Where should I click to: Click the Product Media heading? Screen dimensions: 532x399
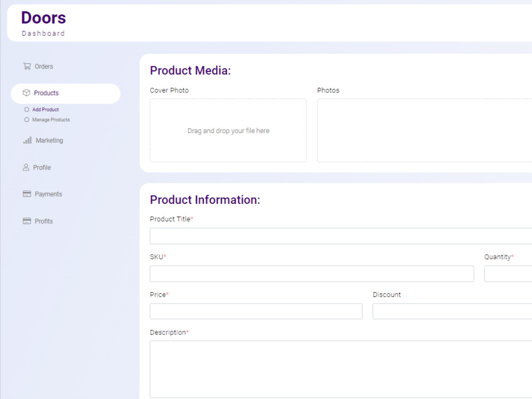[x=190, y=71]
